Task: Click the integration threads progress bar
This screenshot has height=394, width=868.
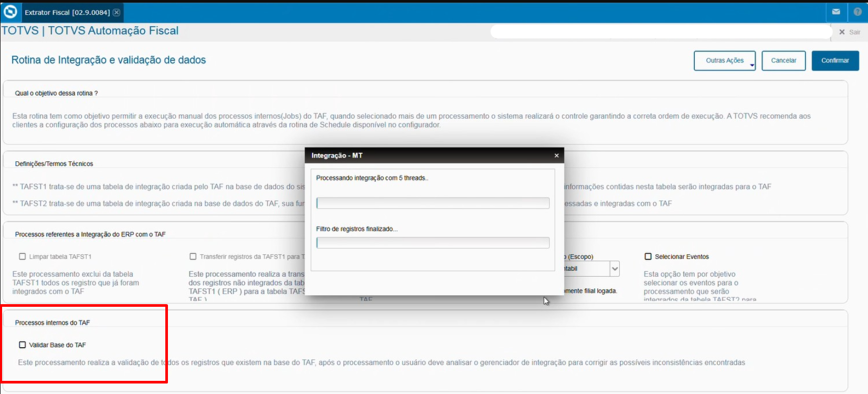Action: [x=433, y=203]
